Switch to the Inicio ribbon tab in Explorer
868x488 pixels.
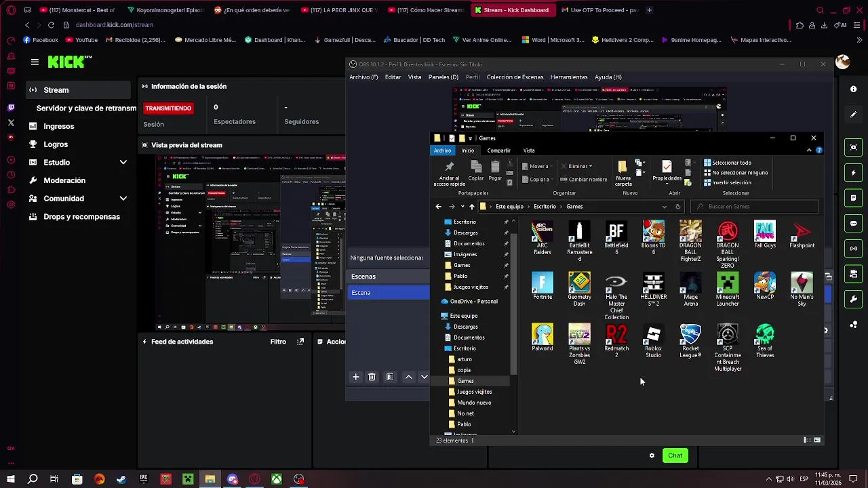point(468,150)
